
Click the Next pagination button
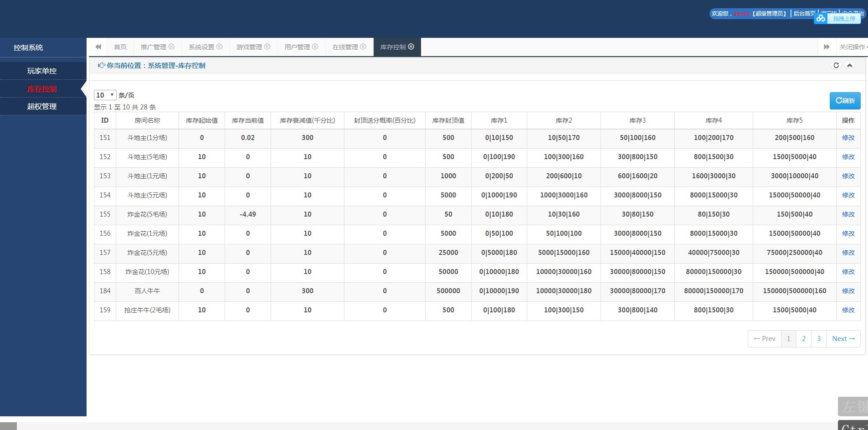843,339
